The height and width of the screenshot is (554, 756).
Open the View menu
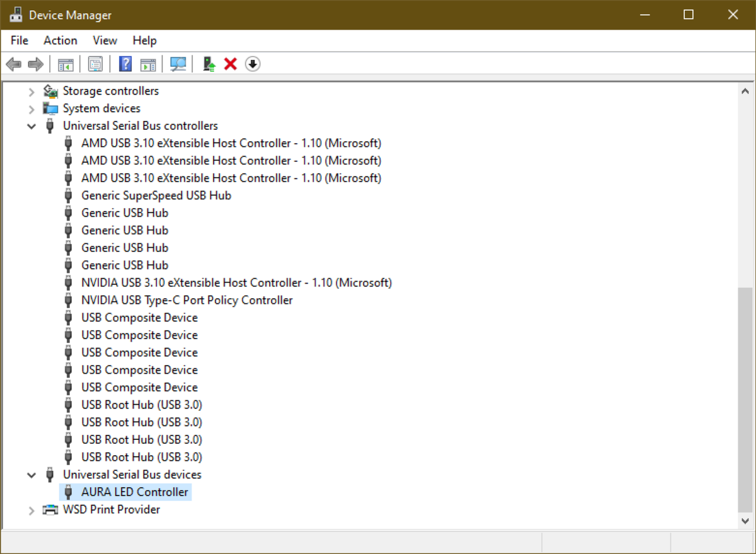105,40
